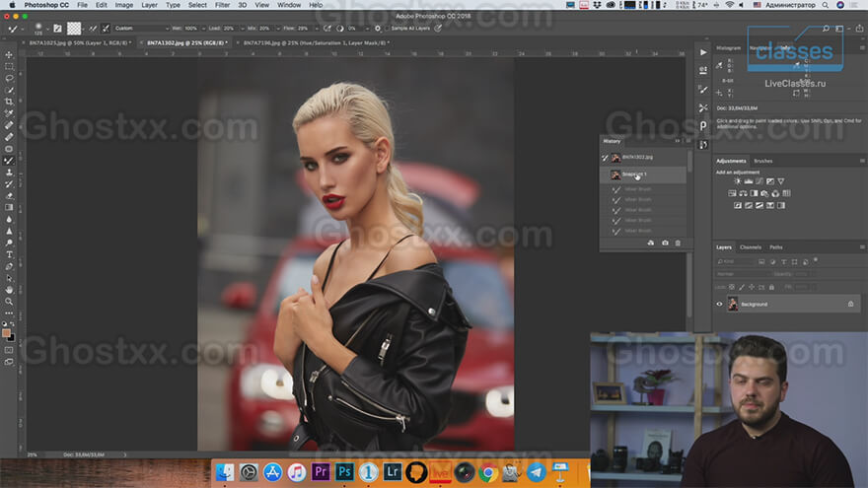The image size is (868, 488).
Task: Open Custom mixer brush preset dropdown
Action: pos(141,29)
